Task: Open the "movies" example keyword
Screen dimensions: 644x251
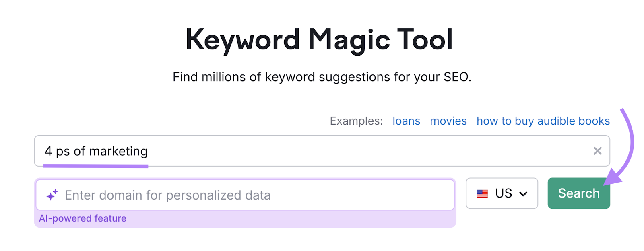Action: [448, 121]
